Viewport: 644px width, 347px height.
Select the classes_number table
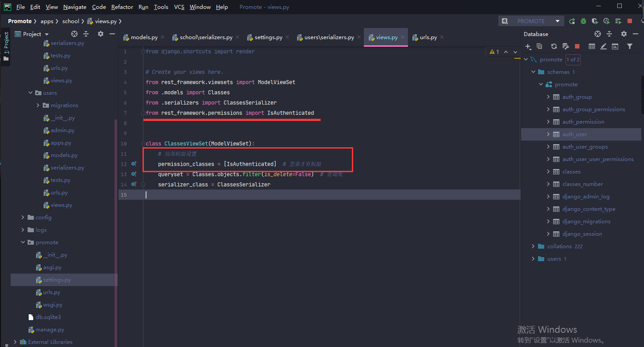pos(583,184)
